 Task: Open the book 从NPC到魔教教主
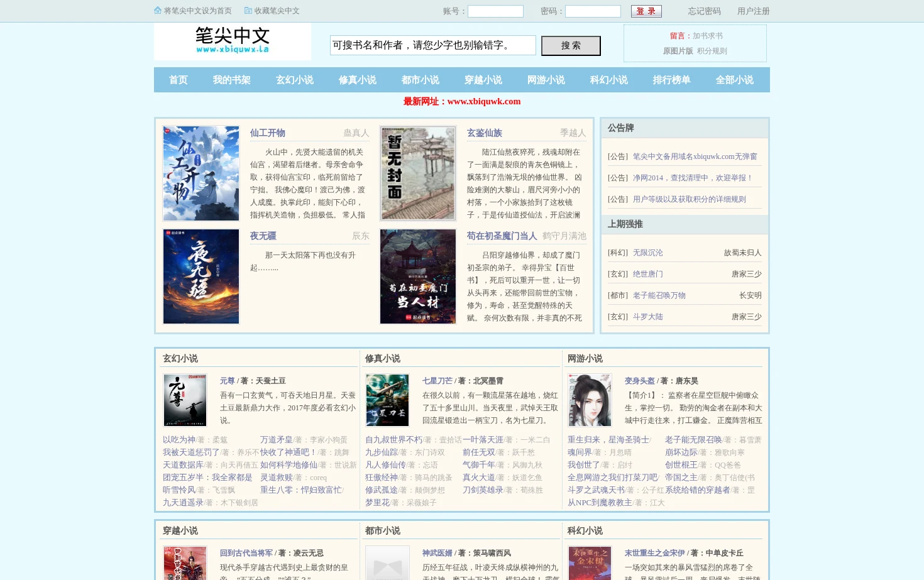click(600, 503)
